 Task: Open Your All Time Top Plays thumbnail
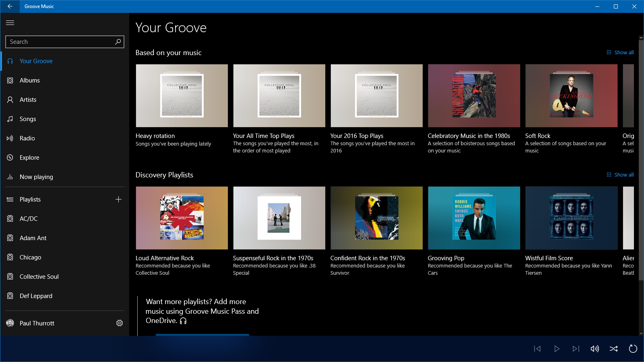[279, 96]
